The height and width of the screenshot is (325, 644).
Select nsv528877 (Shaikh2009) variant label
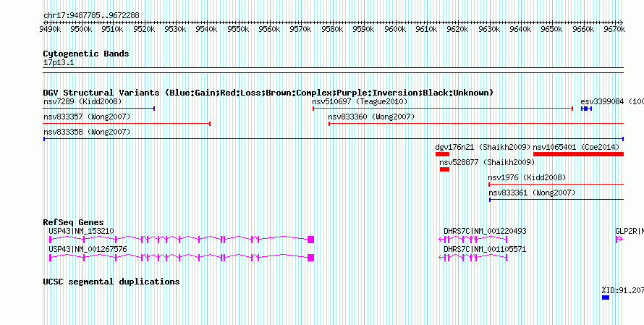(487, 162)
